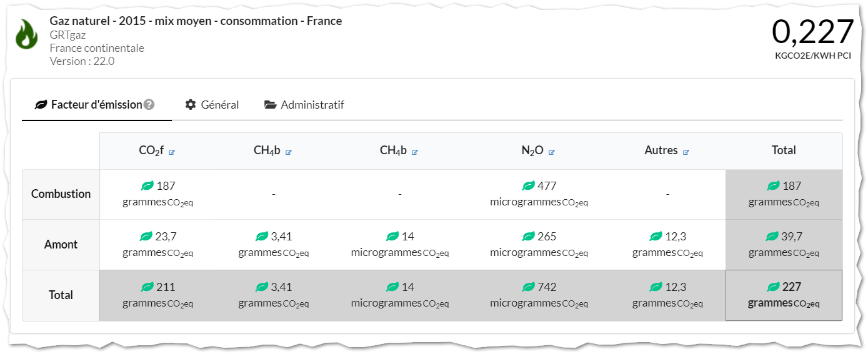Click the title Gaz naturel - 2015 heading
This screenshot has height=354, width=868.
(196, 21)
